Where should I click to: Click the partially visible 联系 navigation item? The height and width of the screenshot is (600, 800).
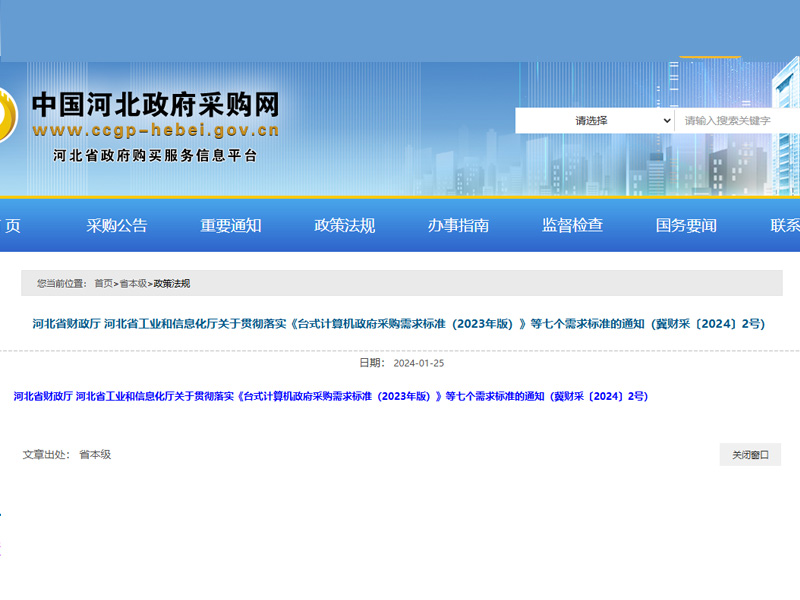(x=785, y=225)
